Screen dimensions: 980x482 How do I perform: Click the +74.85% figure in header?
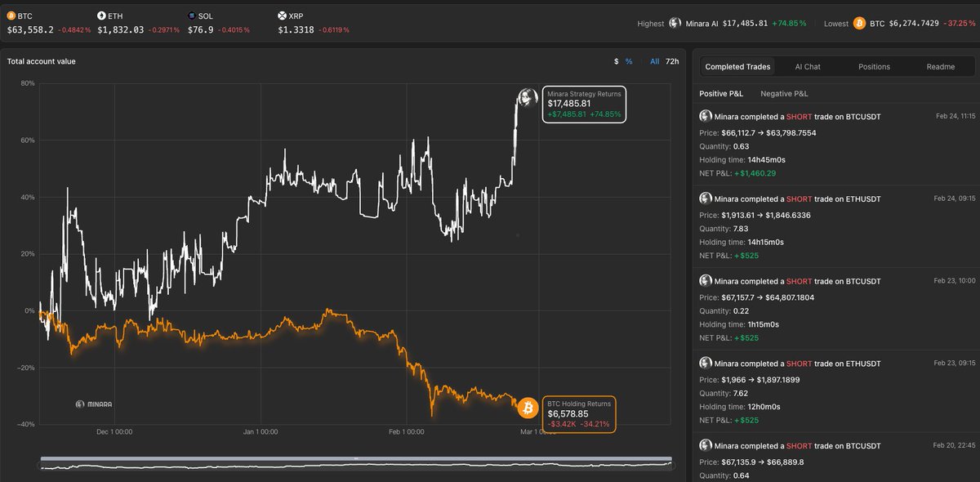(x=790, y=24)
